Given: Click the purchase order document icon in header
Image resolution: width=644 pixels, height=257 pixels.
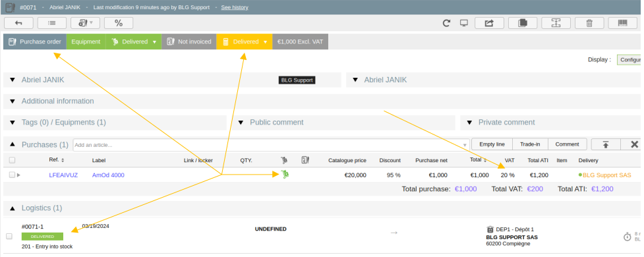Looking at the screenshot, I should pyautogui.click(x=11, y=7).
